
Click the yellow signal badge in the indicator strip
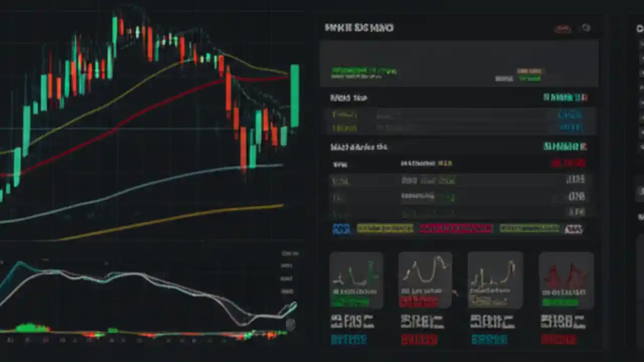385,229
